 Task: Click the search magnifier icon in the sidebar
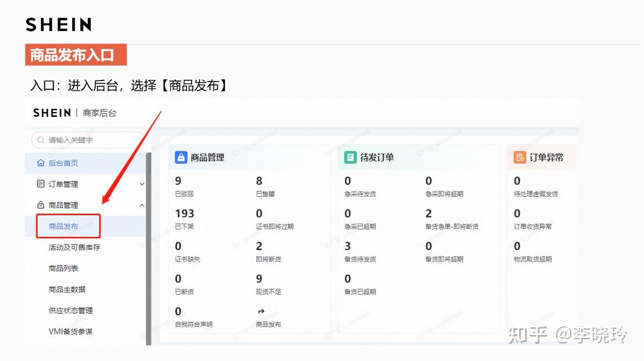click(40, 140)
